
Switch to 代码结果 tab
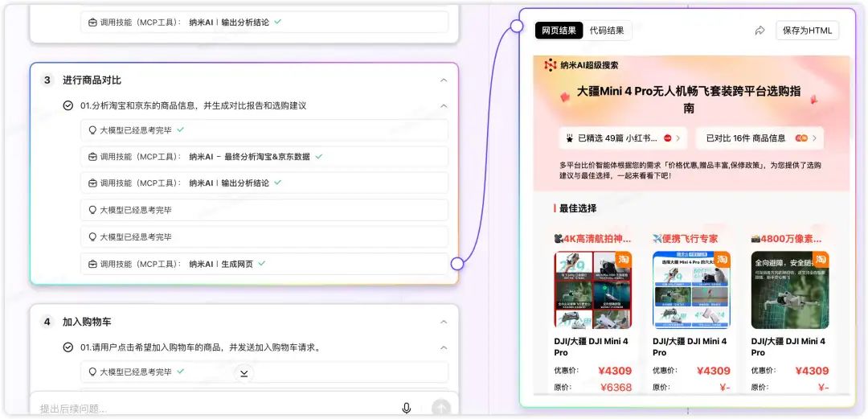607,31
